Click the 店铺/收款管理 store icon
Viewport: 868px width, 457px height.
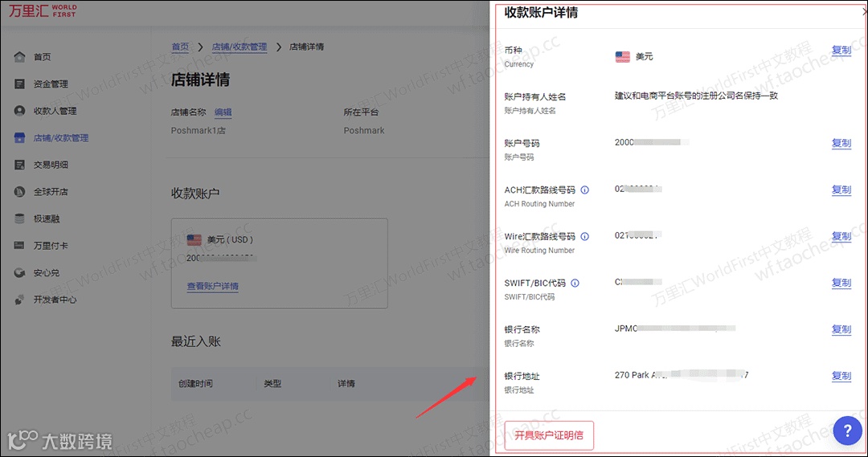19,138
